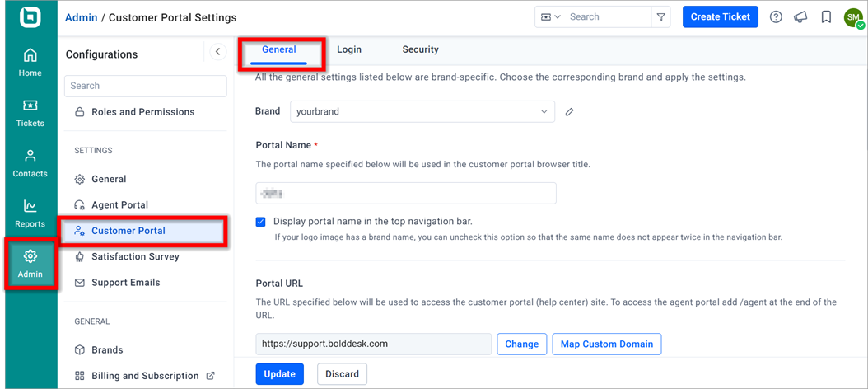
Task: Click the bookmark icon in header
Action: tap(826, 17)
